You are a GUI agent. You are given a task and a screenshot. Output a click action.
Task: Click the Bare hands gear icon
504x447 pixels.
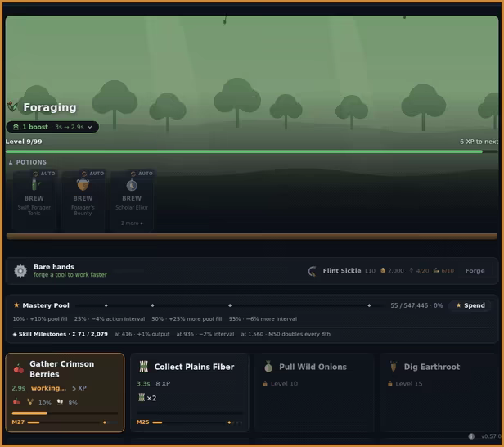pyautogui.click(x=20, y=271)
